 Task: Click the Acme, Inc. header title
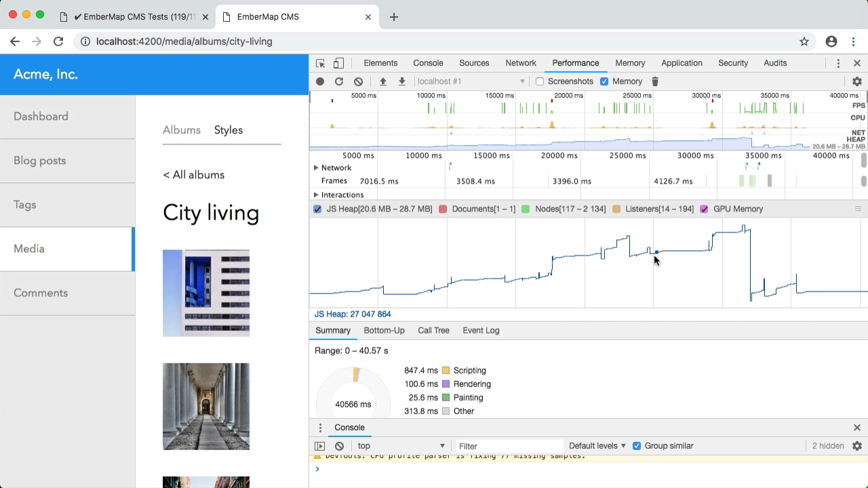(x=45, y=75)
